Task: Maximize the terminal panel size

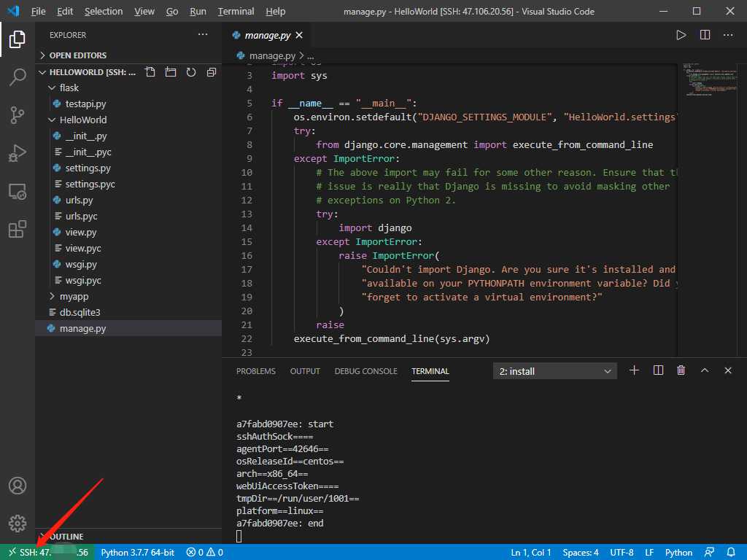Action: [x=705, y=370]
